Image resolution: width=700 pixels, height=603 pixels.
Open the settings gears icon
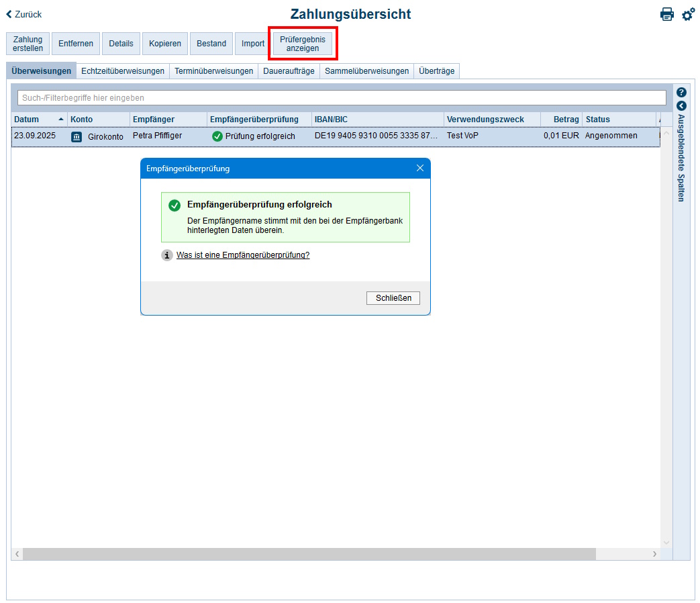tap(688, 14)
